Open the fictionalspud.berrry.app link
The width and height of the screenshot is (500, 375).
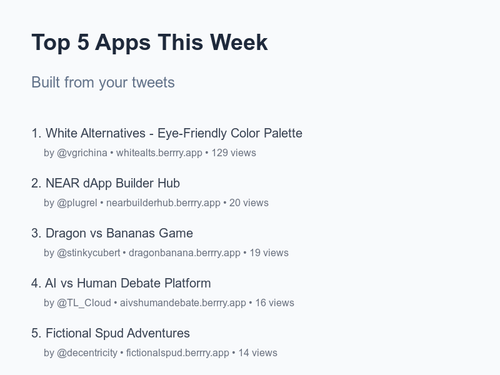click(x=178, y=353)
